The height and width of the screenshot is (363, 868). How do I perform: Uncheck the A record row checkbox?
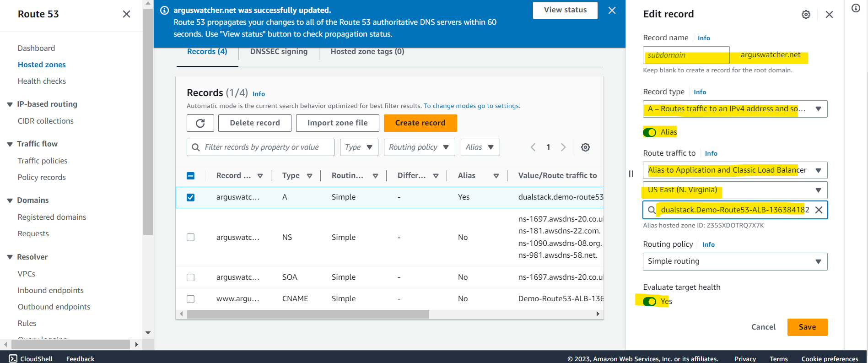coord(191,197)
